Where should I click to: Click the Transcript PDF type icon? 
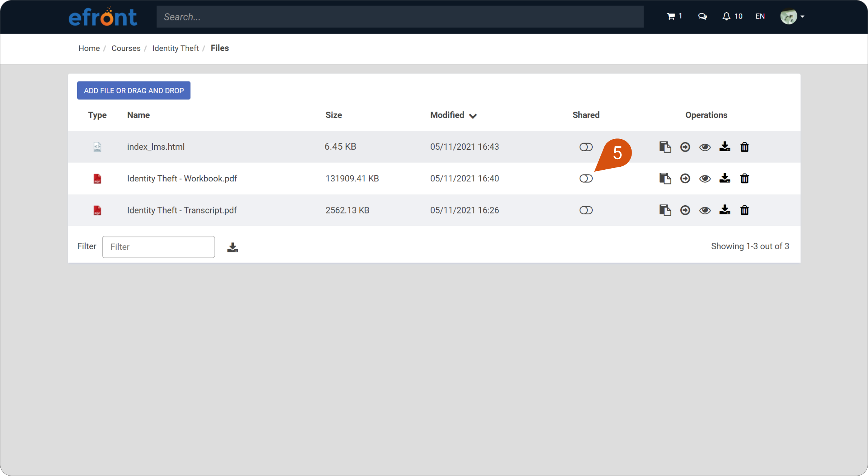coord(97,210)
